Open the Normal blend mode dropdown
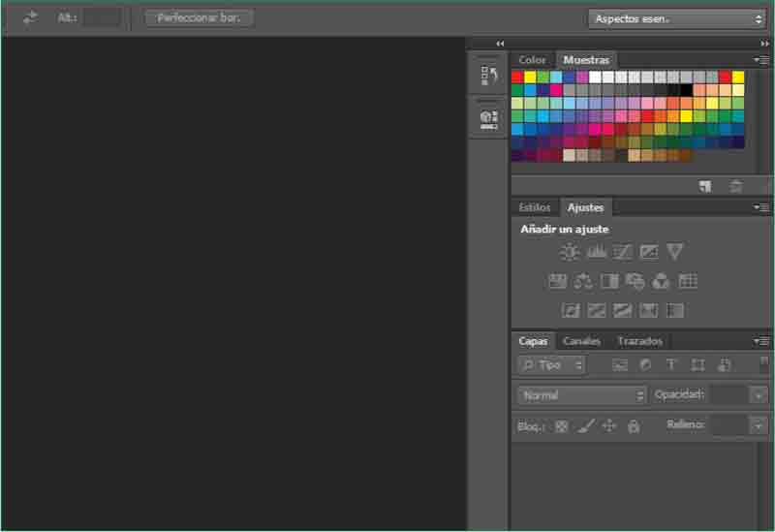 582,395
